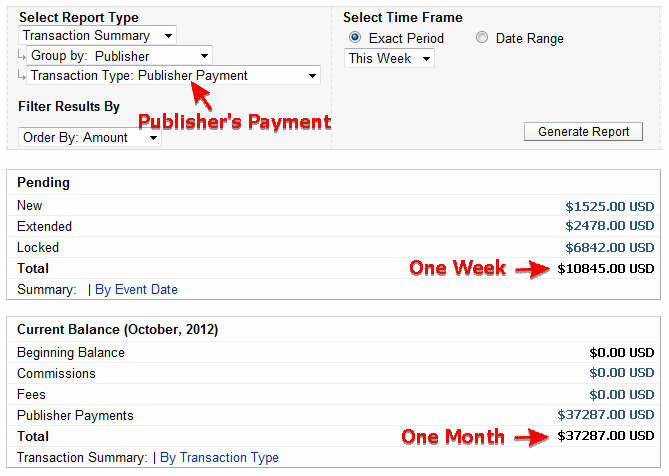Click the Extended amount $2478.00 USD
The width and height of the screenshot is (669, 476).
click(x=610, y=226)
